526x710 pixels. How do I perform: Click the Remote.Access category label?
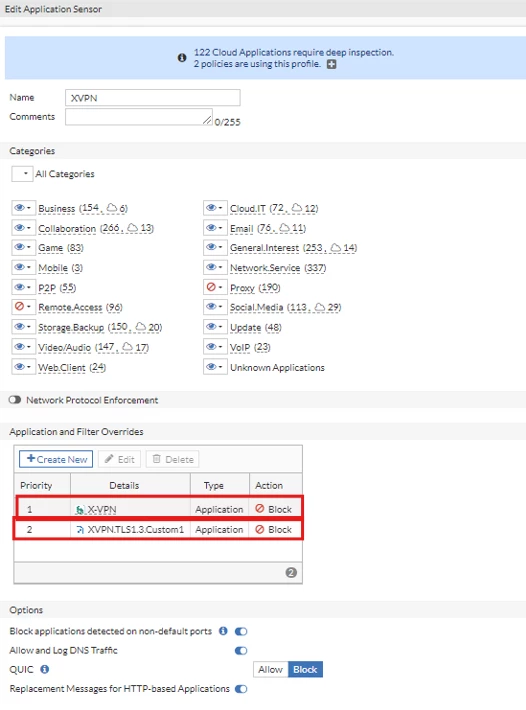pos(70,307)
